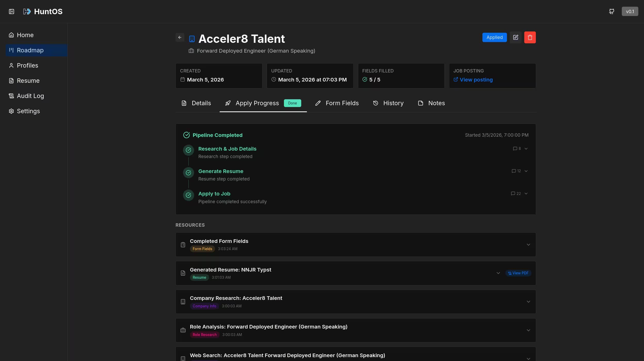Click the red trash delete icon
The height and width of the screenshot is (361, 644).
(x=530, y=37)
